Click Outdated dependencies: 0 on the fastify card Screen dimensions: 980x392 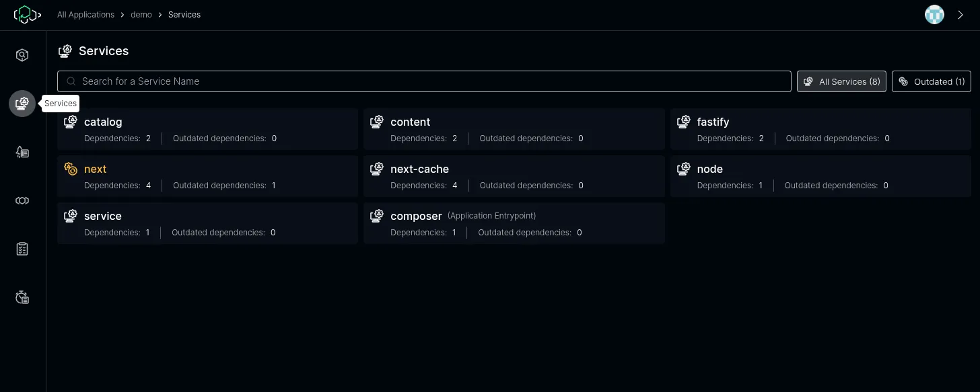(x=838, y=139)
